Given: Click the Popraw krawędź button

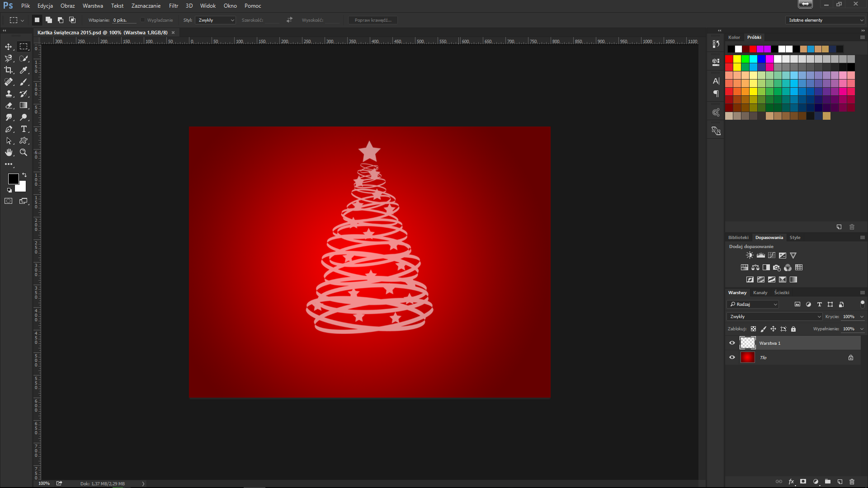Looking at the screenshot, I should point(373,20).
